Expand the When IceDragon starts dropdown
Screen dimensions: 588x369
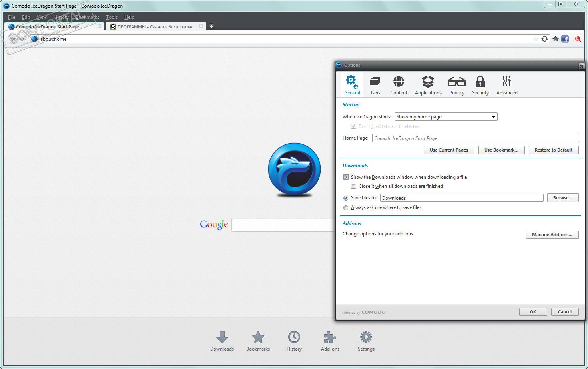446,117
